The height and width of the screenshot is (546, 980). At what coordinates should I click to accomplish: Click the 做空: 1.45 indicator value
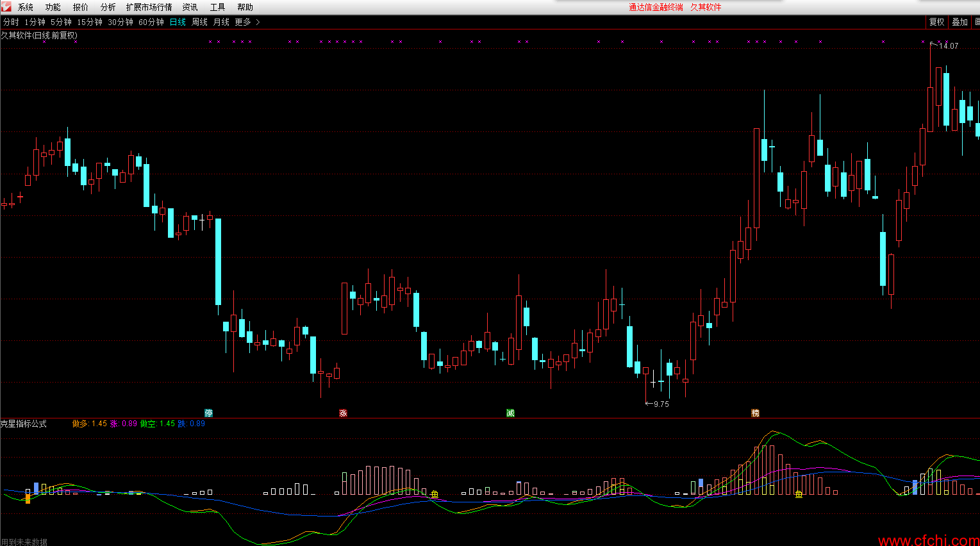[158, 424]
